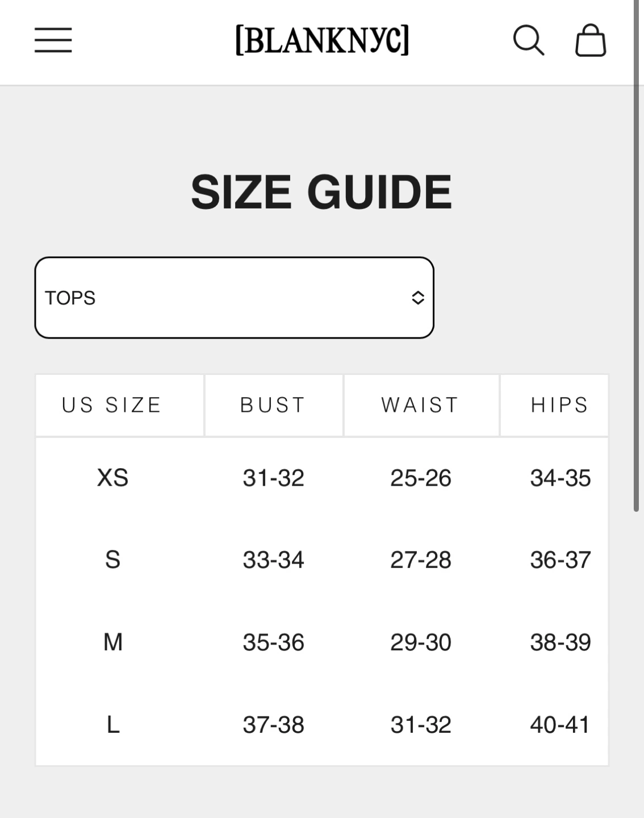644x818 pixels.
Task: Select the BUST column header
Action: (273, 405)
